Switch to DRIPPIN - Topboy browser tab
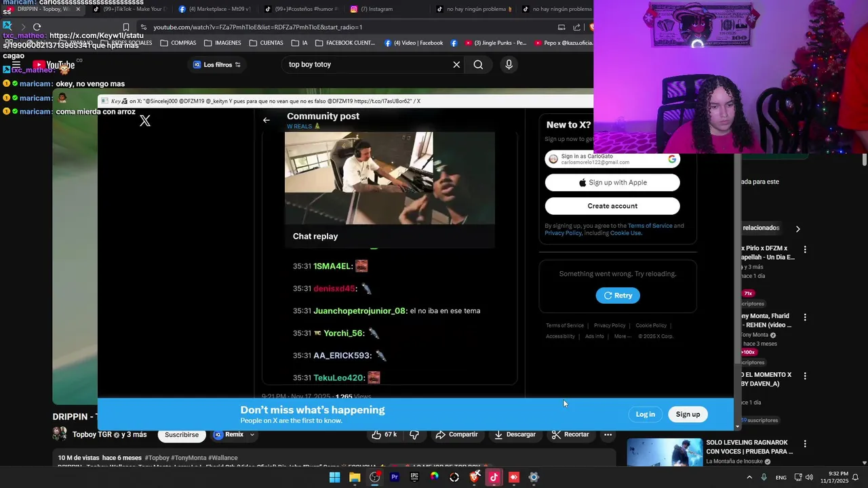The width and height of the screenshot is (868, 488). 42,9
